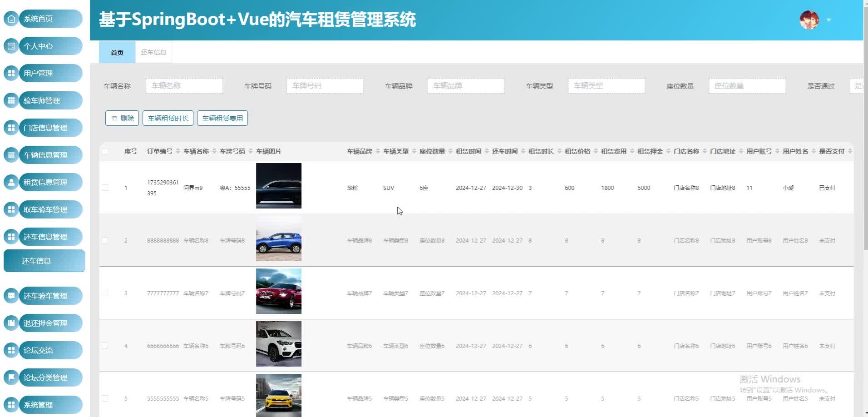
Task: Select the 还车信息 submenu item in the sidebar
Action: (x=44, y=261)
